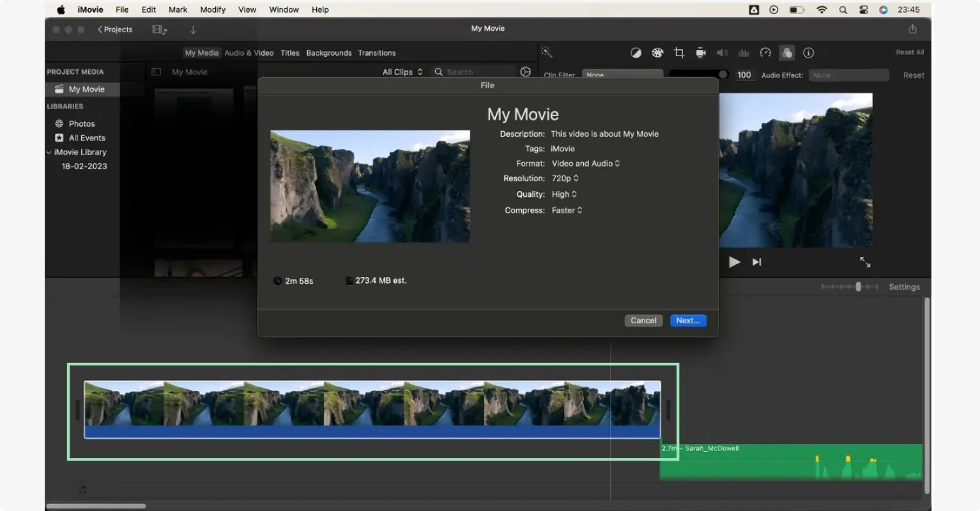Select the Volume adjustment icon
This screenshot has width=980, height=511.
tap(723, 52)
